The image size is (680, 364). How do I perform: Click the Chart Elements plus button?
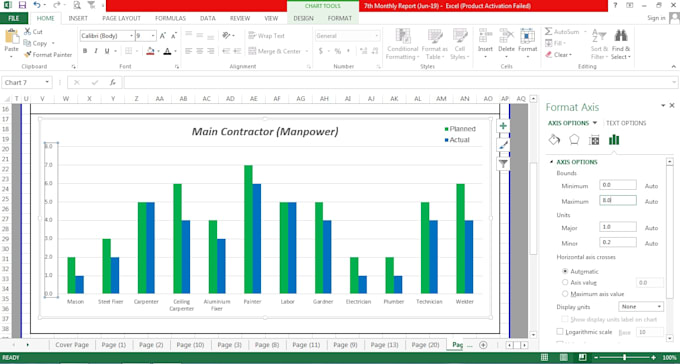[x=503, y=126]
